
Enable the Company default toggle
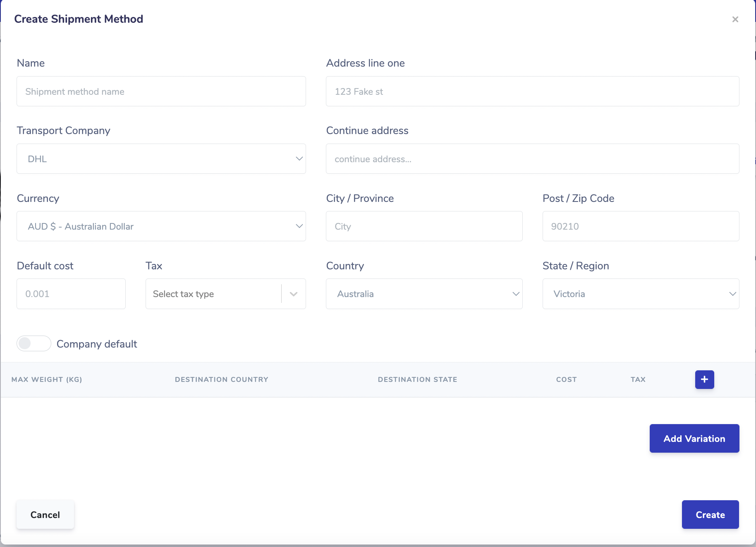point(33,343)
